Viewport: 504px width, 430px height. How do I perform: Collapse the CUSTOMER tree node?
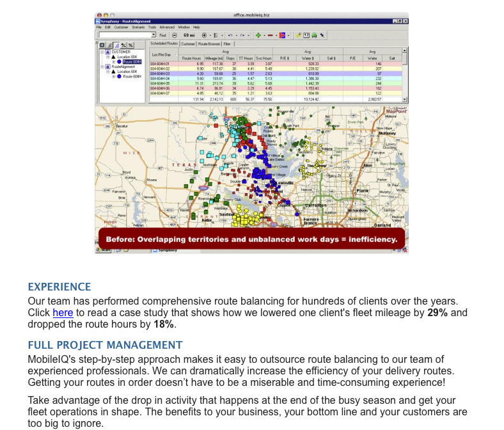pyautogui.click(x=102, y=52)
